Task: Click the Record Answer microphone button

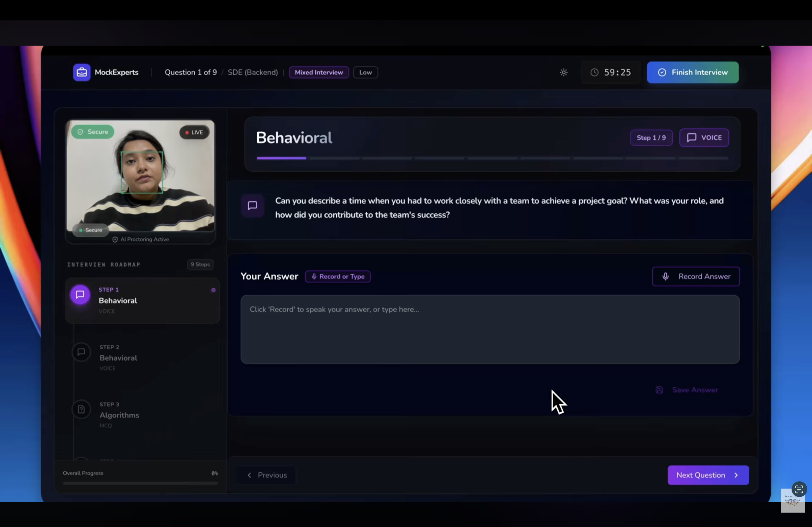Action: pyautogui.click(x=696, y=276)
